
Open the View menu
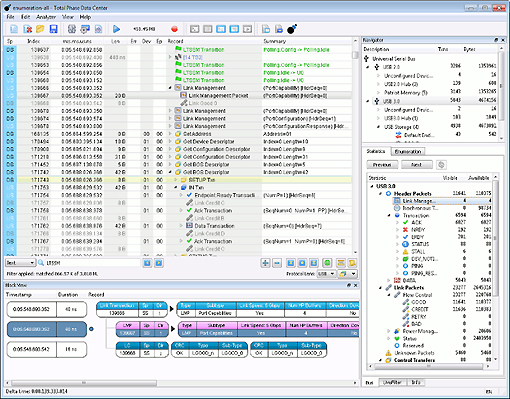point(68,17)
